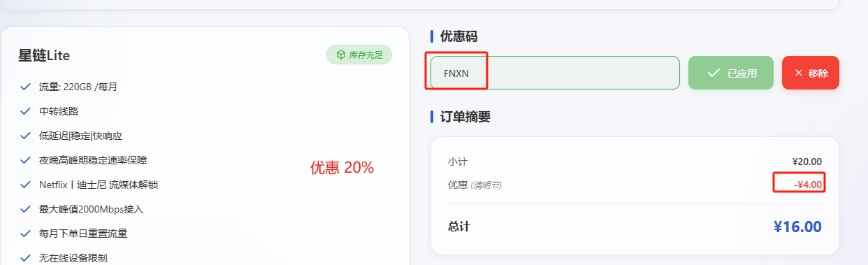Click the 已应用 applied button
868x265 pixels.
(731, 73)
